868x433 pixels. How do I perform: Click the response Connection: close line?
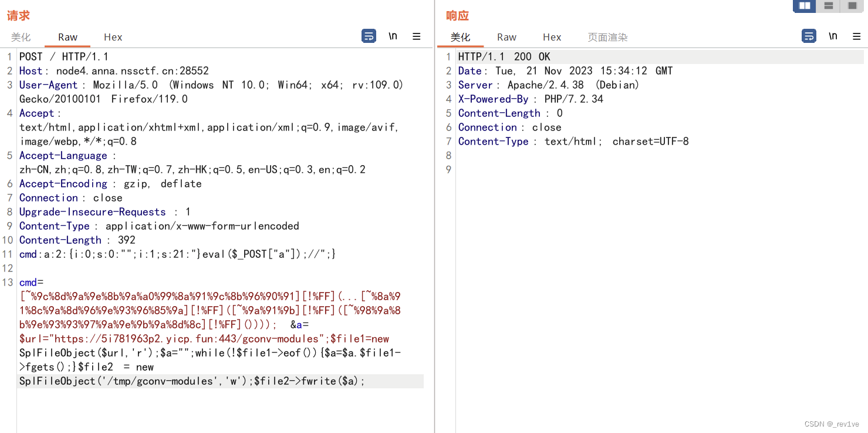coord(510,127)
